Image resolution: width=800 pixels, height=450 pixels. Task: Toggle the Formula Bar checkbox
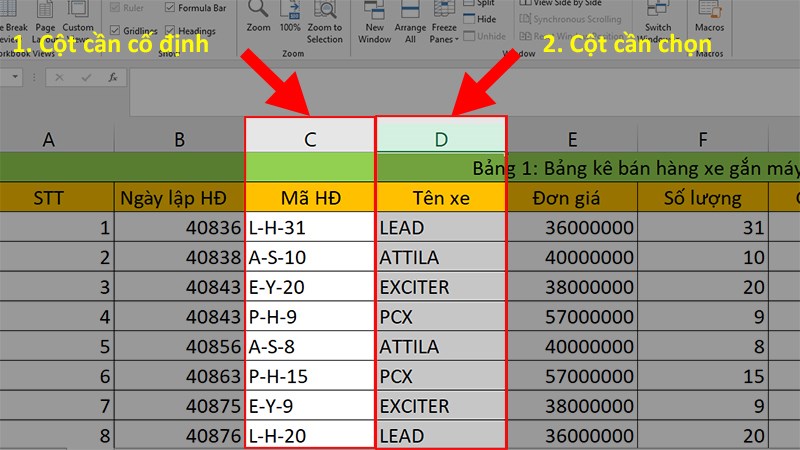pos(170,7)
